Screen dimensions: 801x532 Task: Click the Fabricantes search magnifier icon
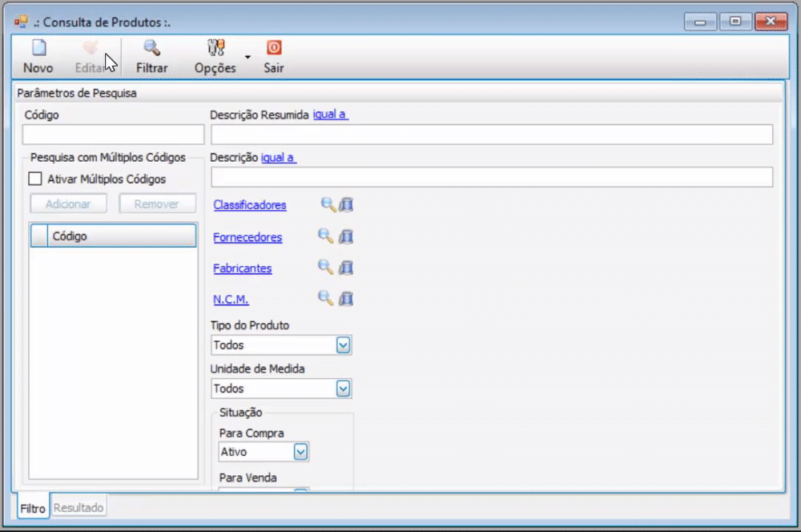[325, 267]
